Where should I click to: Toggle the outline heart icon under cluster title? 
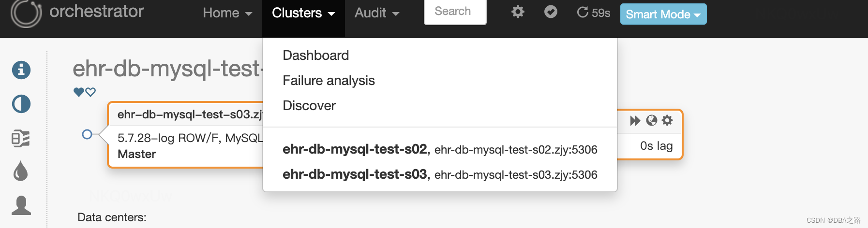(90, 92)
